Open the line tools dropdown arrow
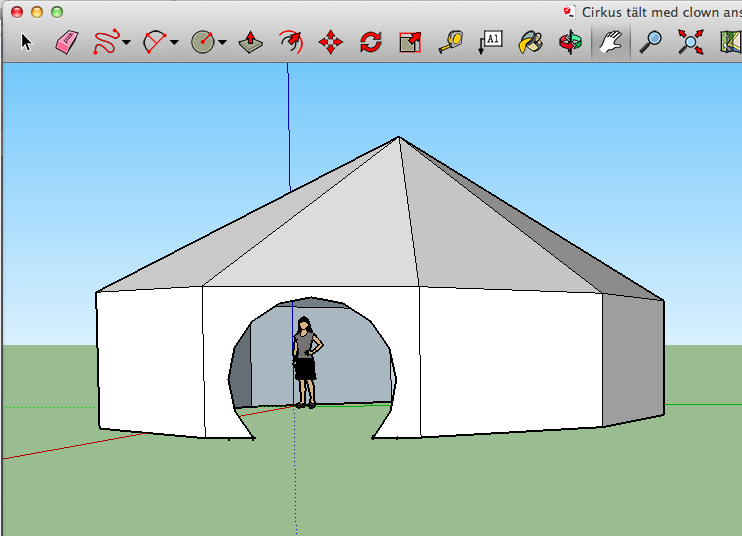This screenshot has height=536, width=742. 126,43
